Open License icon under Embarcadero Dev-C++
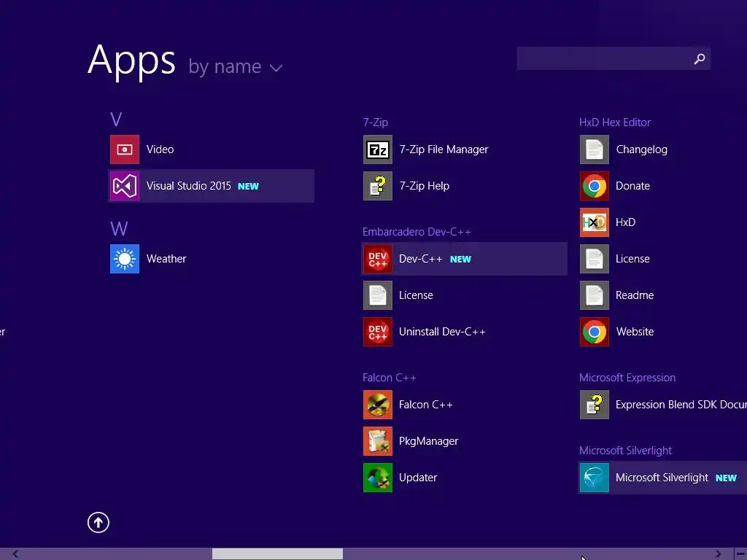The height and width of the screenshot is (560, 747). click(378, 295)
